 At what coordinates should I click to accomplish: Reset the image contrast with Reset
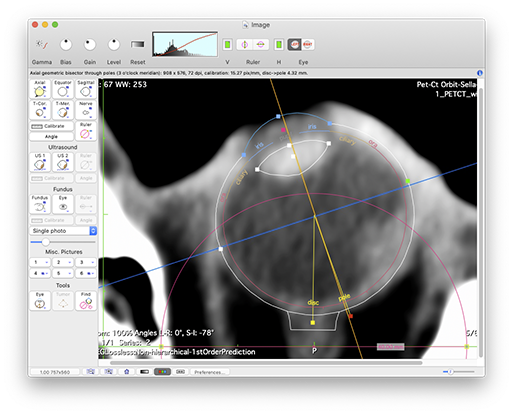tap(137, 44)
